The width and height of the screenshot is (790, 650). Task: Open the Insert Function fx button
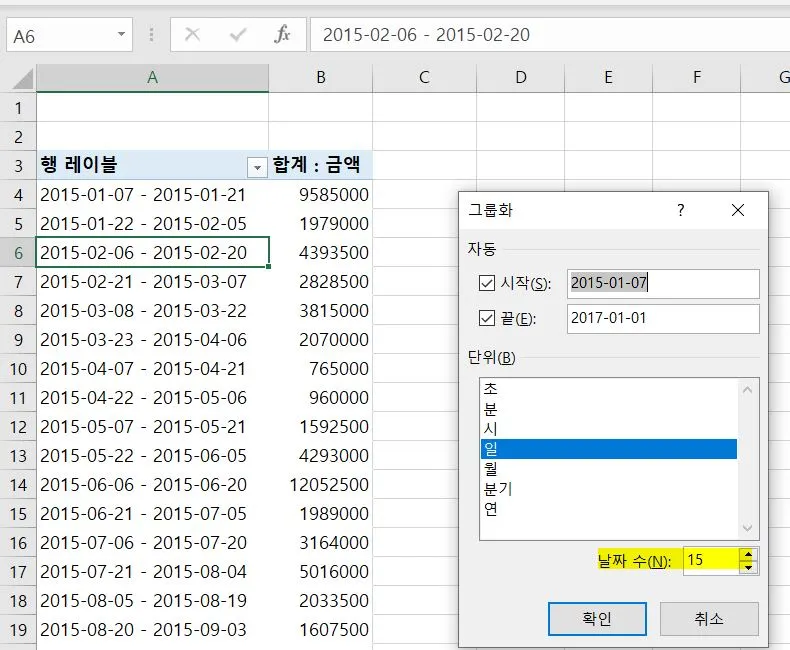pos(282,35)
